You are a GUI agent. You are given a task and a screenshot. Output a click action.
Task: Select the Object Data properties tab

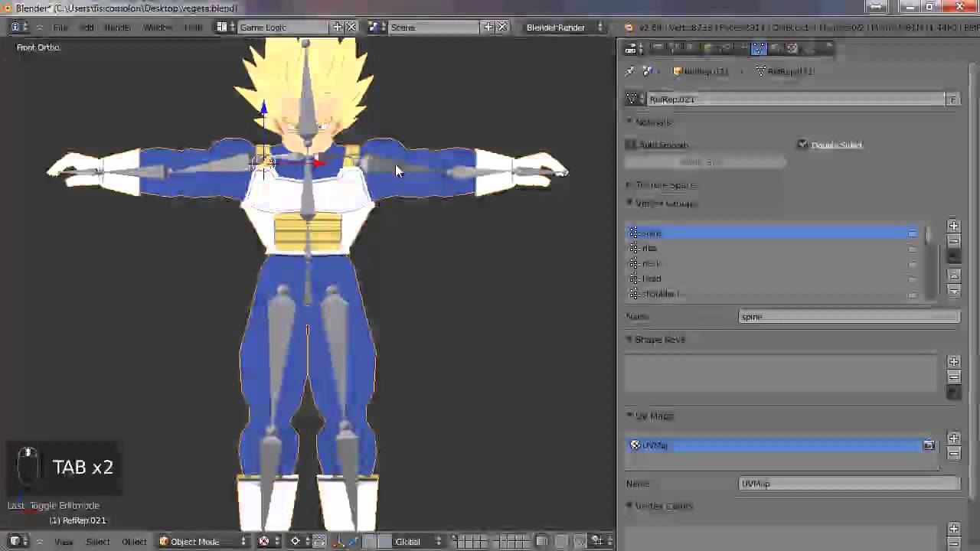(x=758, y=49)
